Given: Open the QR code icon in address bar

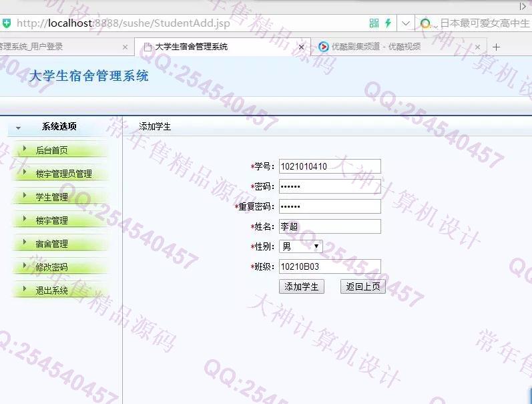Looking at the screenshot, I should 374,23.
